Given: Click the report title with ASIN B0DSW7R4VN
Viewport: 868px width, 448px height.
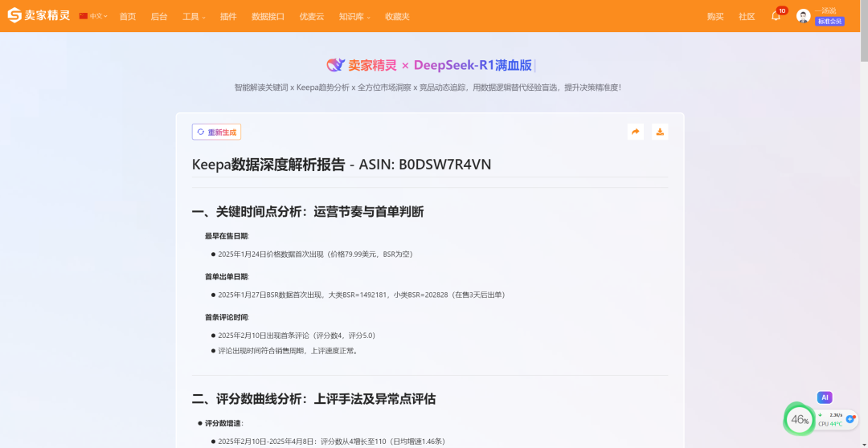Looking at the screenshot, I should pos(342,165).
